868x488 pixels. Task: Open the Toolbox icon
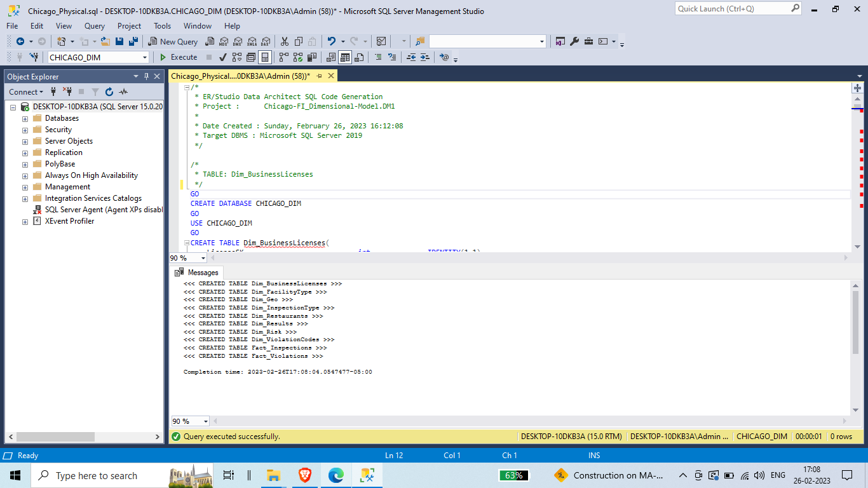point(588,41)
